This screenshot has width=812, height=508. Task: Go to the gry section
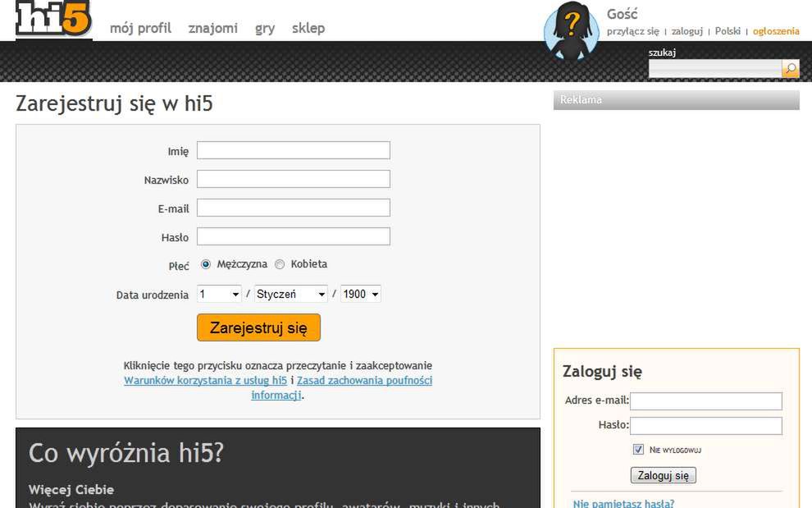pyautogui.click(x=265, y=29)
